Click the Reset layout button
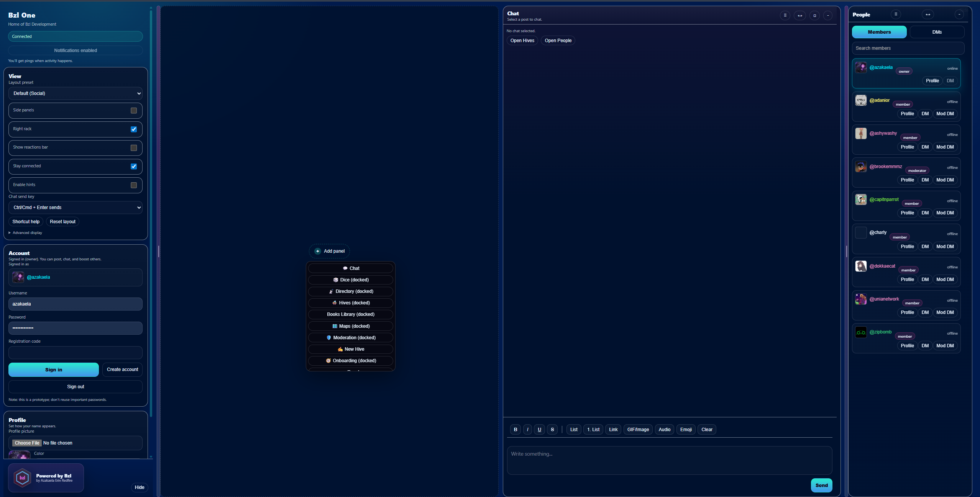Screen dimensions: 980x497 click(62, 222)
